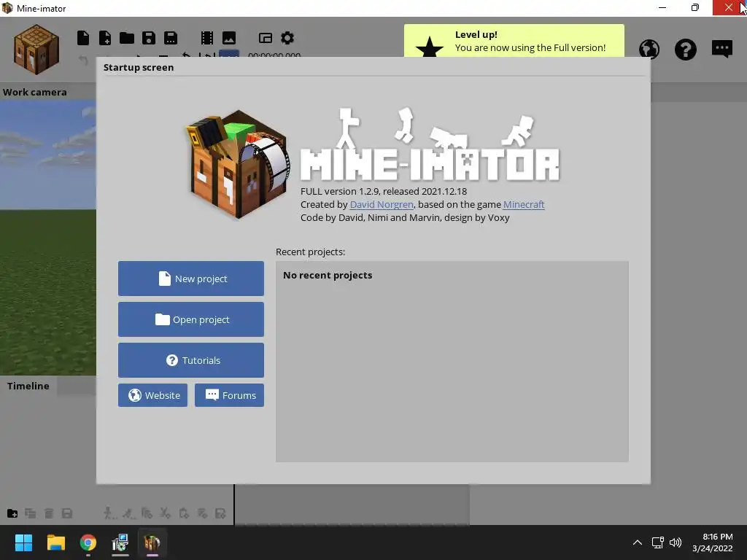Click the Work camera viewport
Viewport: 747px width, 560px height.
[x=47, y=237]
